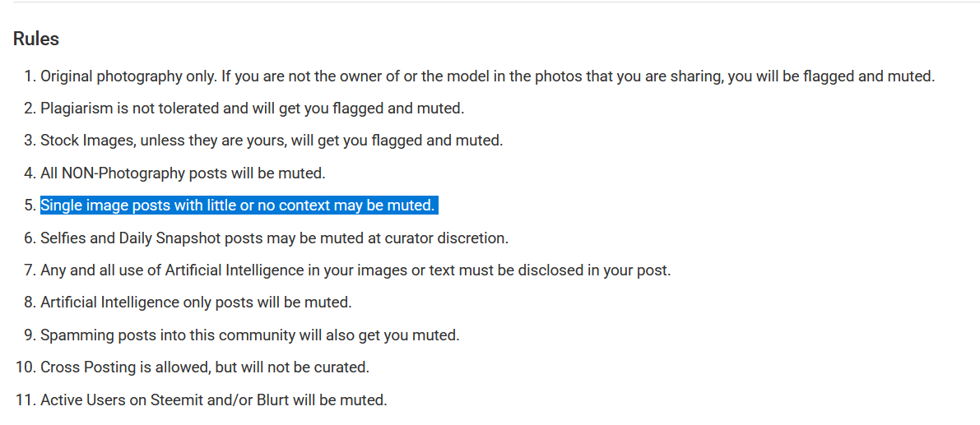Click the list number 10 marker
Viewport: 980px width, 425px height.
pos(25,367)
